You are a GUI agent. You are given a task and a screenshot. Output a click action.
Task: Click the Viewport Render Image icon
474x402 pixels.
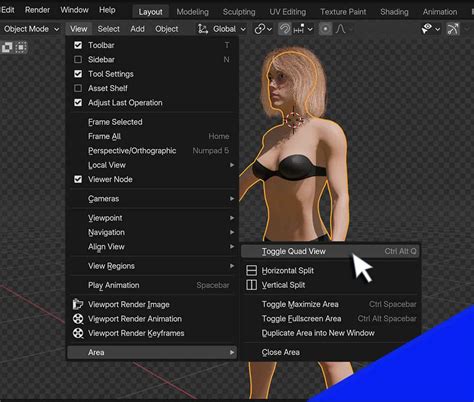78,304
